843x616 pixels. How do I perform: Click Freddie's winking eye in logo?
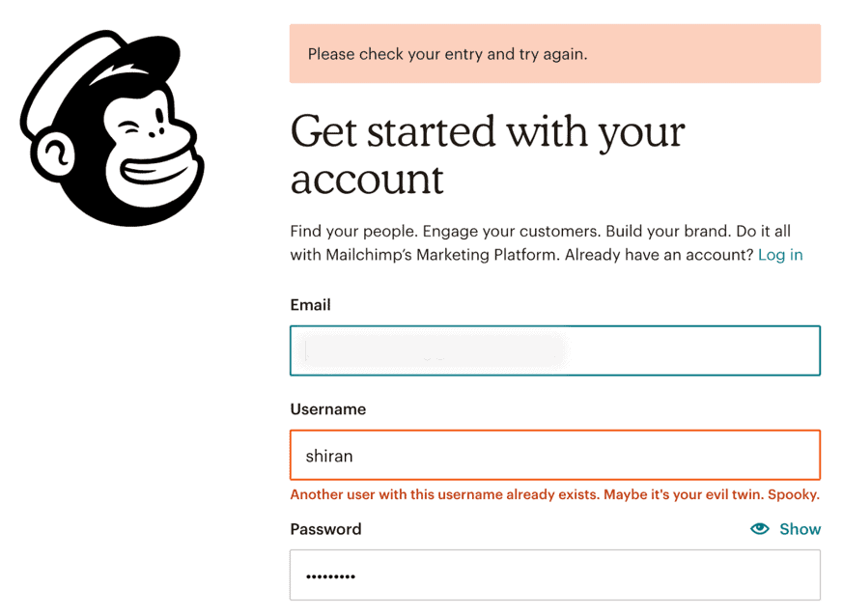(x=130, y=128)
